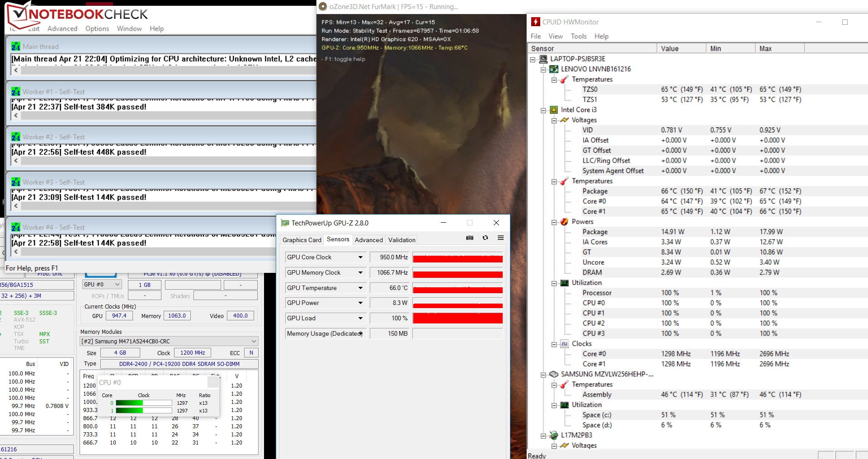Switch to GPU-Z Validation tab
Screen dimensions: 868x459
pyautogui.click(x=401, y=240)
